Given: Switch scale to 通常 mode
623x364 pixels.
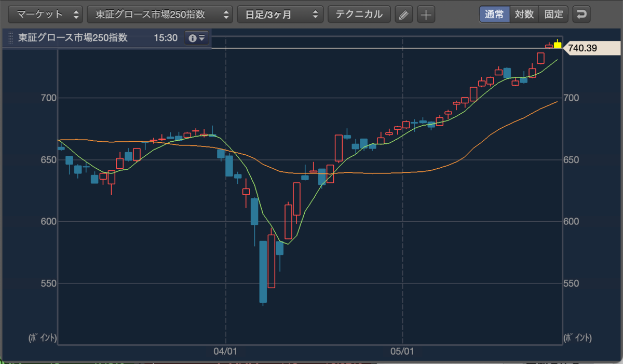Looking at the screenshot, I should pyautogui.click(x=494, y=15).
